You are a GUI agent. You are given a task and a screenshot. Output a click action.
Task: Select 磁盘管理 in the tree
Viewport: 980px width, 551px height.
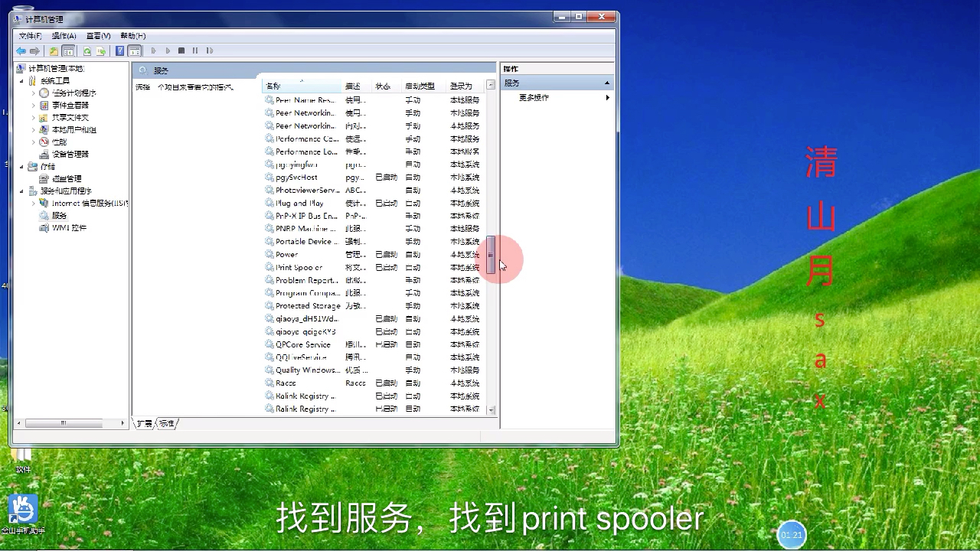click(x=67, y=179)
